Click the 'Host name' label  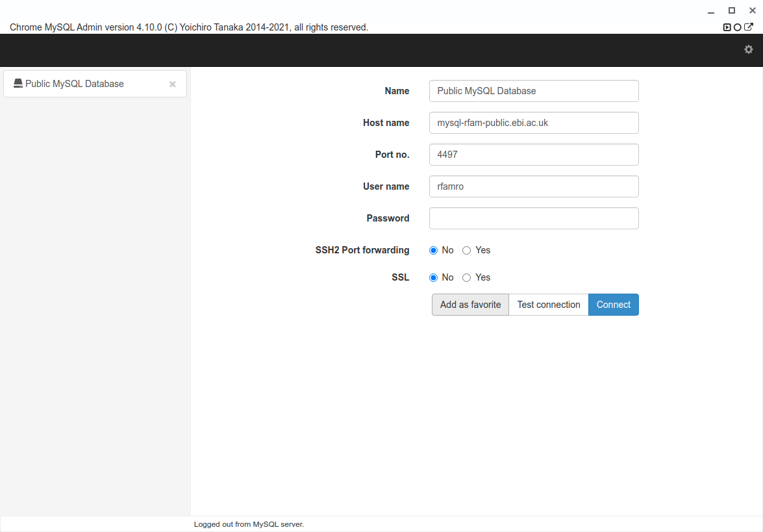pos(386,123)
